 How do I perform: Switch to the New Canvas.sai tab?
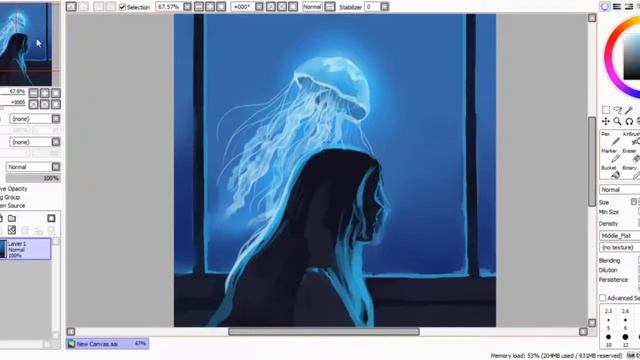click(107, 344)
